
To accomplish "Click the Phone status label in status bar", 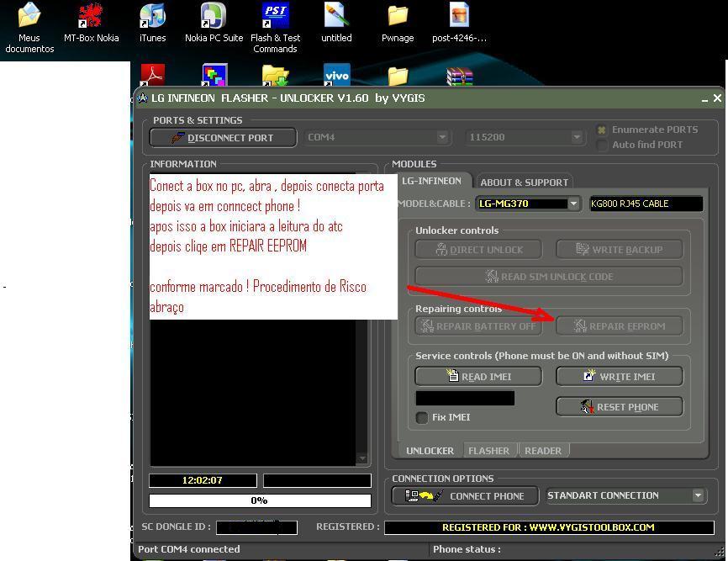I will coord(467,549).
